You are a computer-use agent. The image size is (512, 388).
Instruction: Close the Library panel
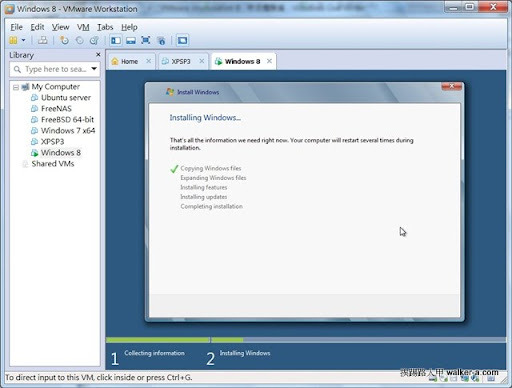coord(98,54)
